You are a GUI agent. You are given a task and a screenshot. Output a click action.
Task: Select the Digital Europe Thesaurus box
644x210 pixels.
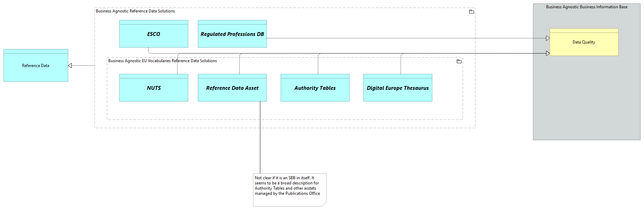398,88
